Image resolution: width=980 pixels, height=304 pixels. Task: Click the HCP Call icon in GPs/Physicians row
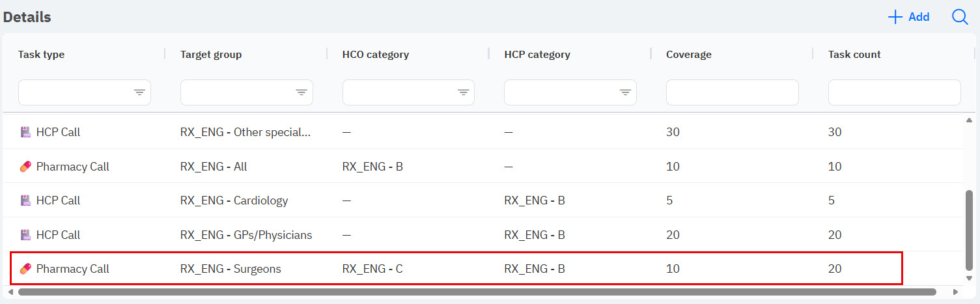pyautogui.click(x=25, y=235)
